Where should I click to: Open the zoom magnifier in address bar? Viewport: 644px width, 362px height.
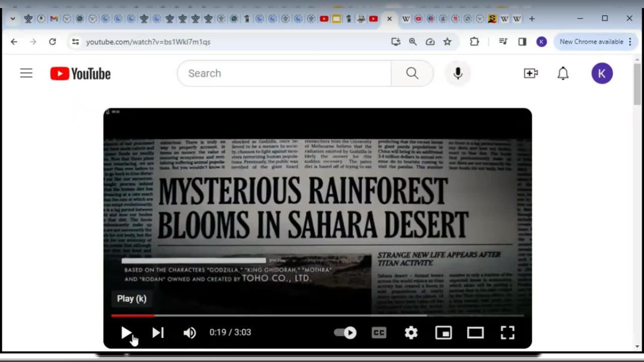(413, 42)
